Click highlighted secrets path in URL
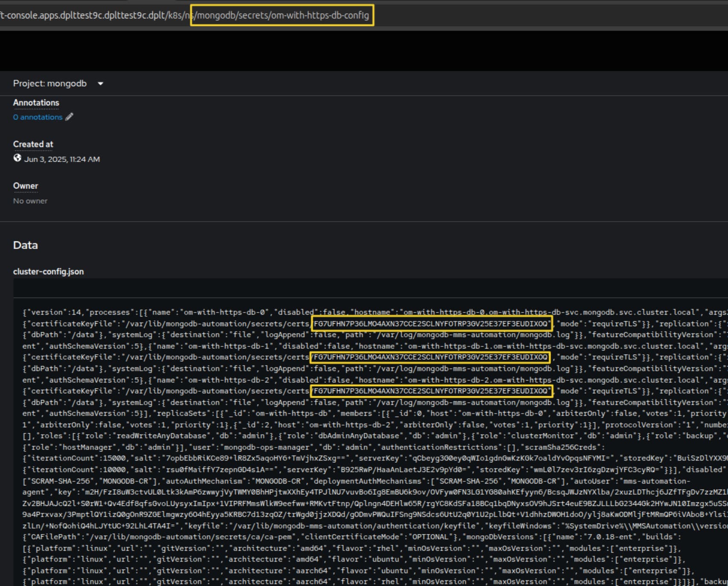 pyautogui.click(x=282, y=15)
